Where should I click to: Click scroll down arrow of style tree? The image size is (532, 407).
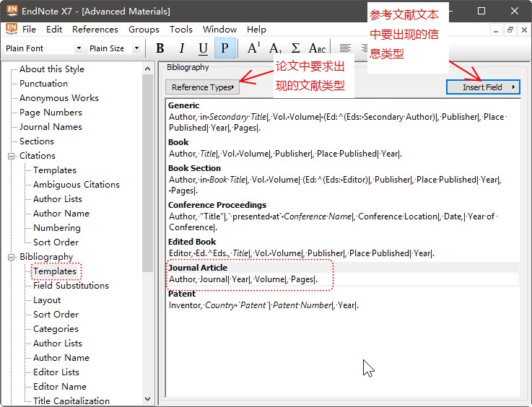tap(147, 399)
